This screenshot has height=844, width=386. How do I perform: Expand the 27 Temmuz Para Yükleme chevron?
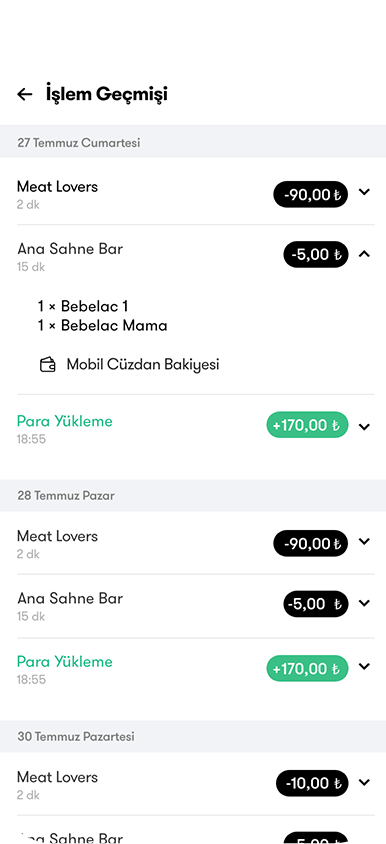(364, 427)
